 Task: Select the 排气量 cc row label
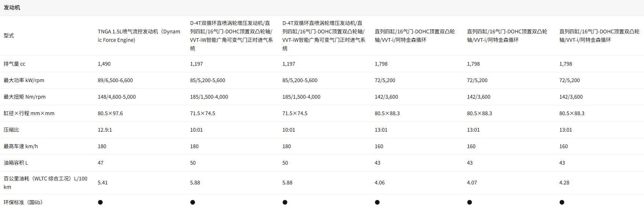15,64
